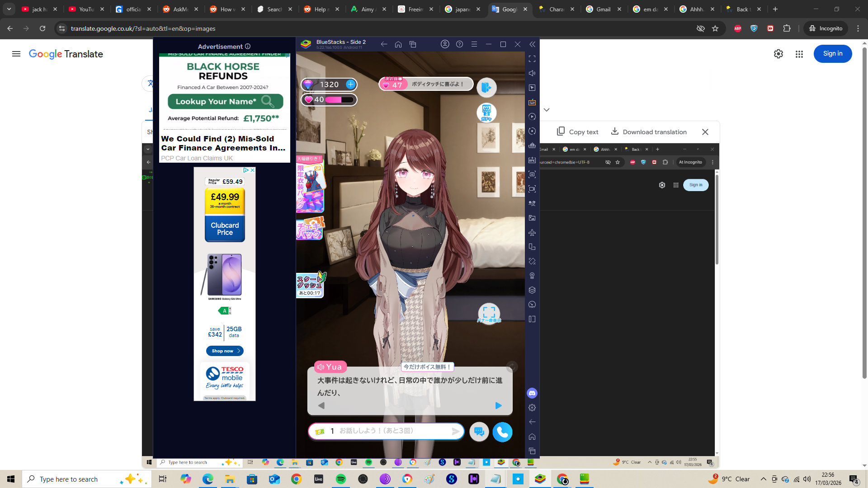Send message with arrow send icon
Screen dimensions: 868x488
pos(455,432)
